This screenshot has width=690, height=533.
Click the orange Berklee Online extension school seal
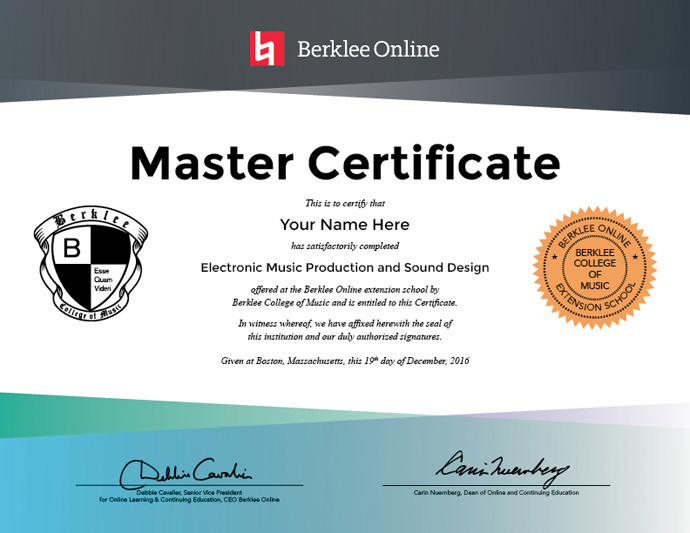595,268
